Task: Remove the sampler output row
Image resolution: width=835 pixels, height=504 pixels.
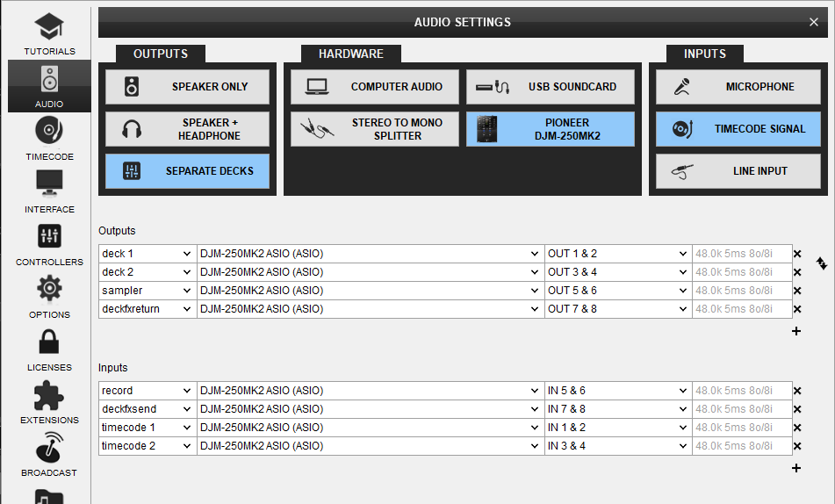Action: point(797,291)
